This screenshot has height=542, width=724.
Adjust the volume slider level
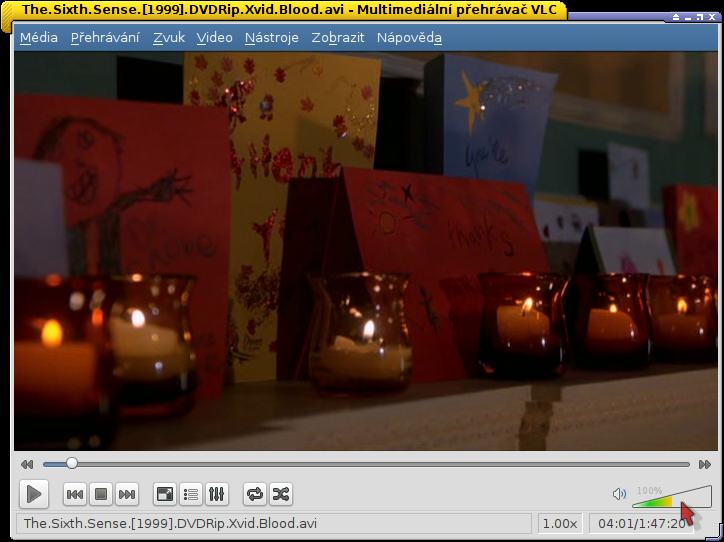pyautogui.click(x=672, y=496)
